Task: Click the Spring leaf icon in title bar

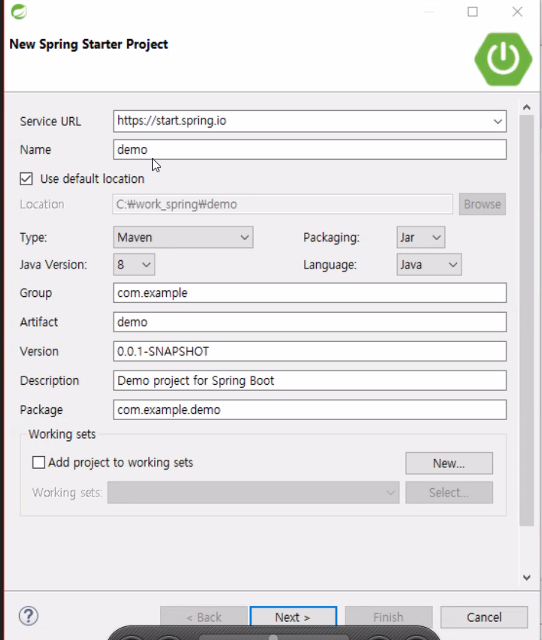Action: point(19,11)
